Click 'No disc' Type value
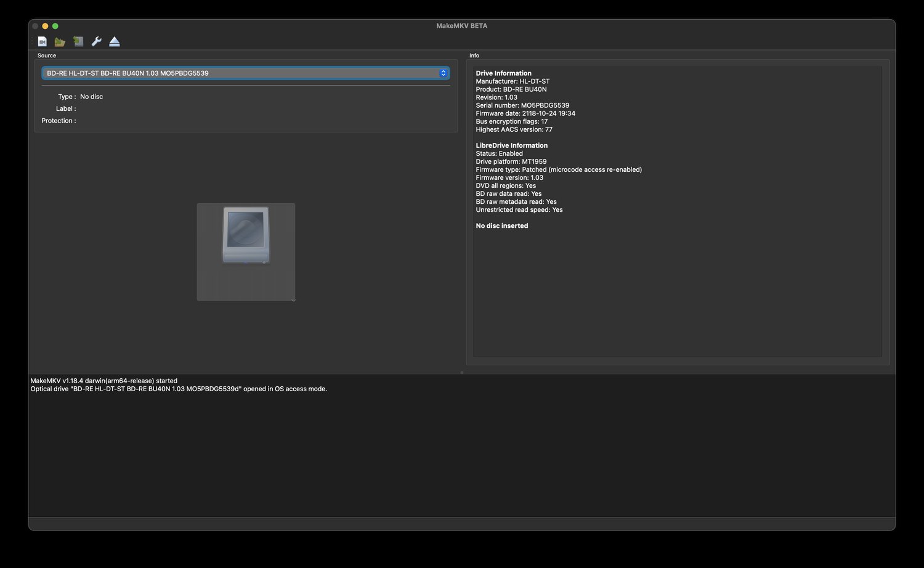924x568 pixels. pos(91,97)
